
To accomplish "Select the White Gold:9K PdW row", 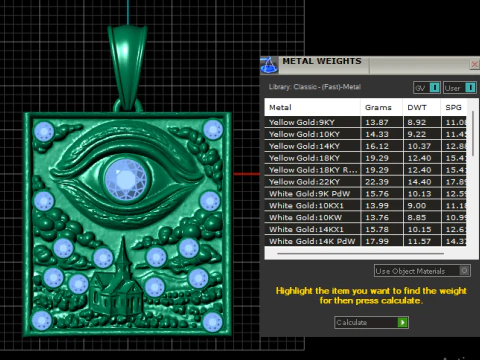I will pyautogui.click(x=366, y=194).
